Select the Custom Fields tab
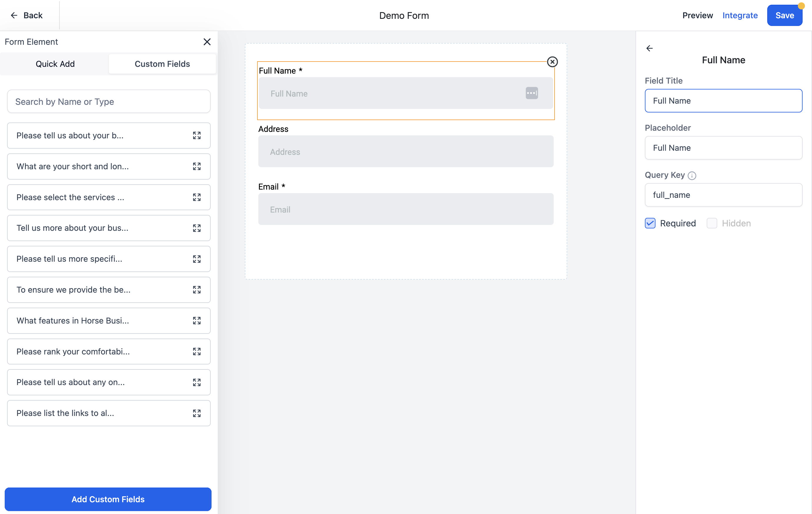Viewport: 812px width, 514px height. click(x=162, y=64)
